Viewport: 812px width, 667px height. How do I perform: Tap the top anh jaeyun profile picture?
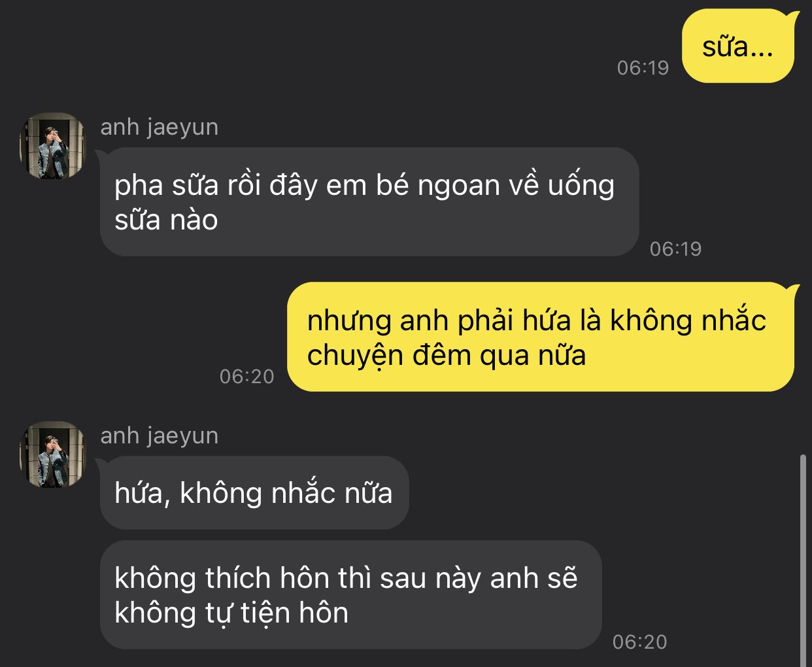(52, 145)
